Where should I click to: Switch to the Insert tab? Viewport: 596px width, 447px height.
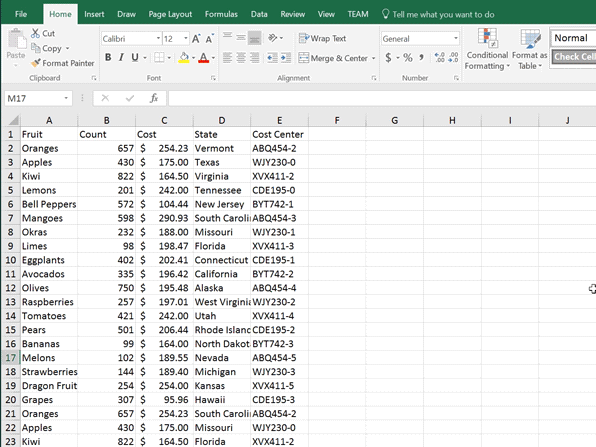coord(94,14)
